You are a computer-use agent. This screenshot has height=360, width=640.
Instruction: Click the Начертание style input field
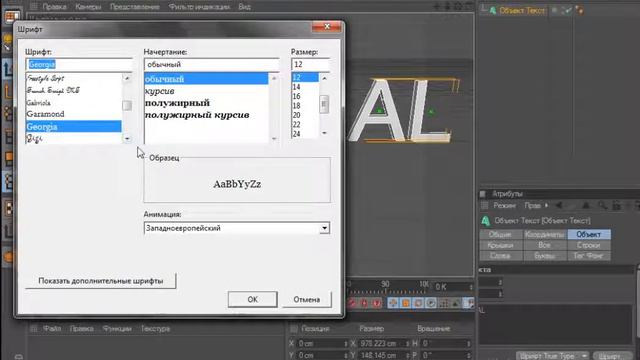(x=211, y=64)
